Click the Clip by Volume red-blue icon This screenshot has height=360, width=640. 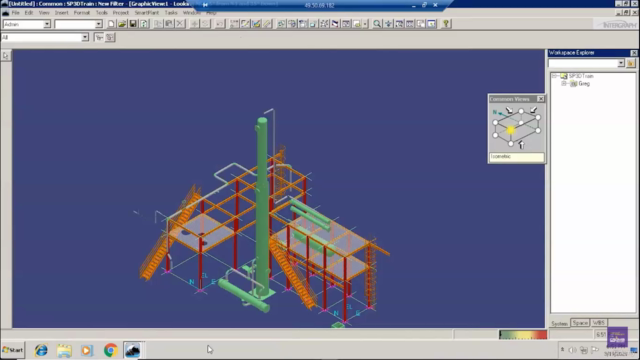335,24
